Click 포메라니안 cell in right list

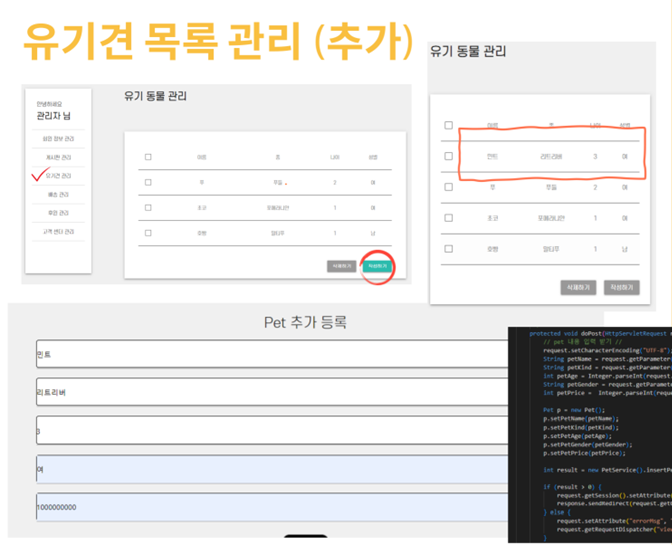click(x=551, y=219)
